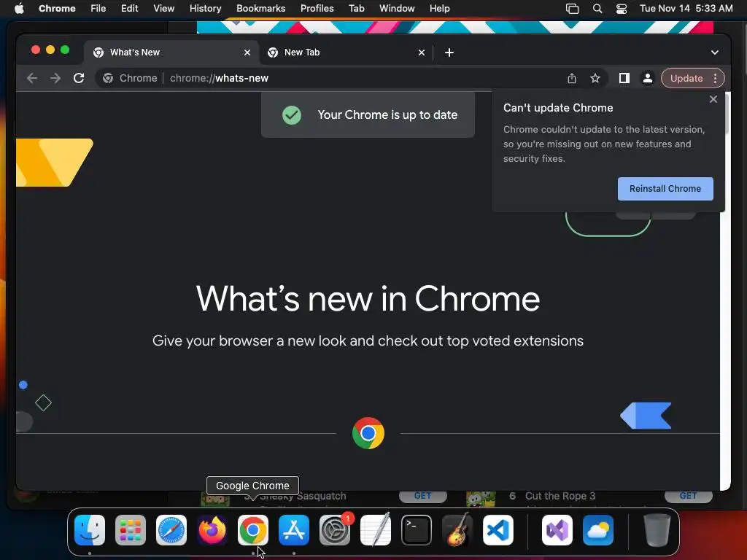
Task: Open Terminal from the Dock
Action: tap(417, 530)
